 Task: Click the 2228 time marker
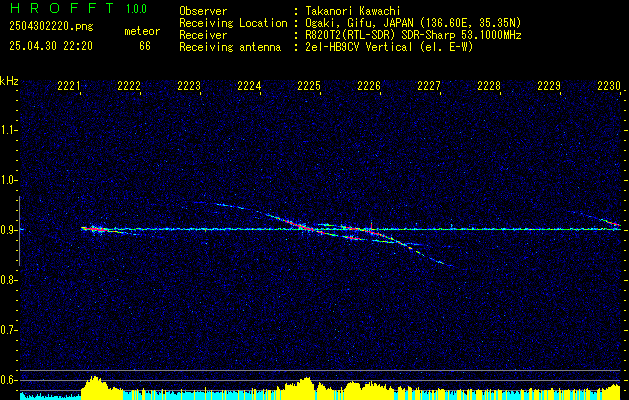click(489, 86)
